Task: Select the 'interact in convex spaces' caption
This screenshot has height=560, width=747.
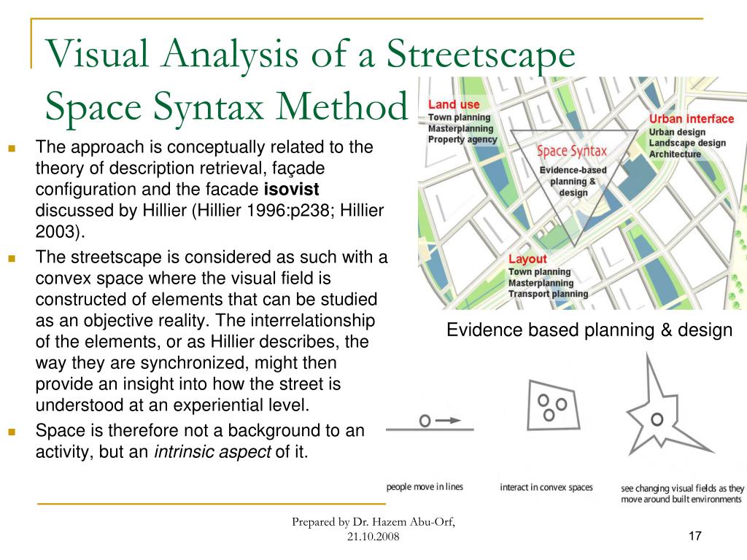Action: (546, 487)
